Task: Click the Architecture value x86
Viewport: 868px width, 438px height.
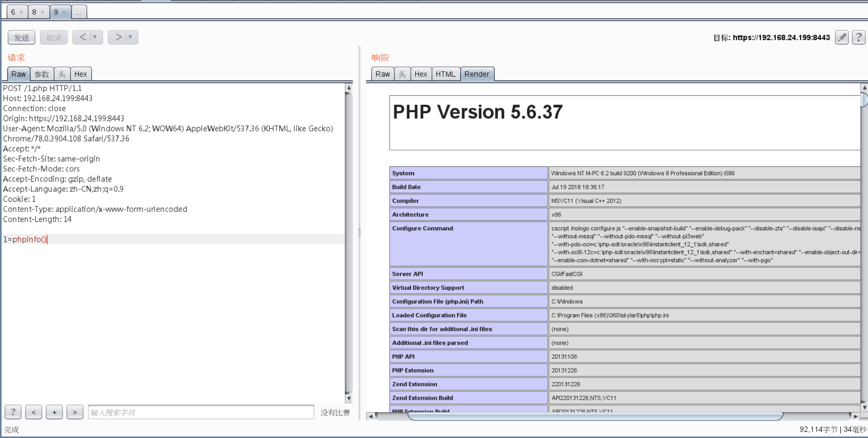Action: (x=556, y=214)
